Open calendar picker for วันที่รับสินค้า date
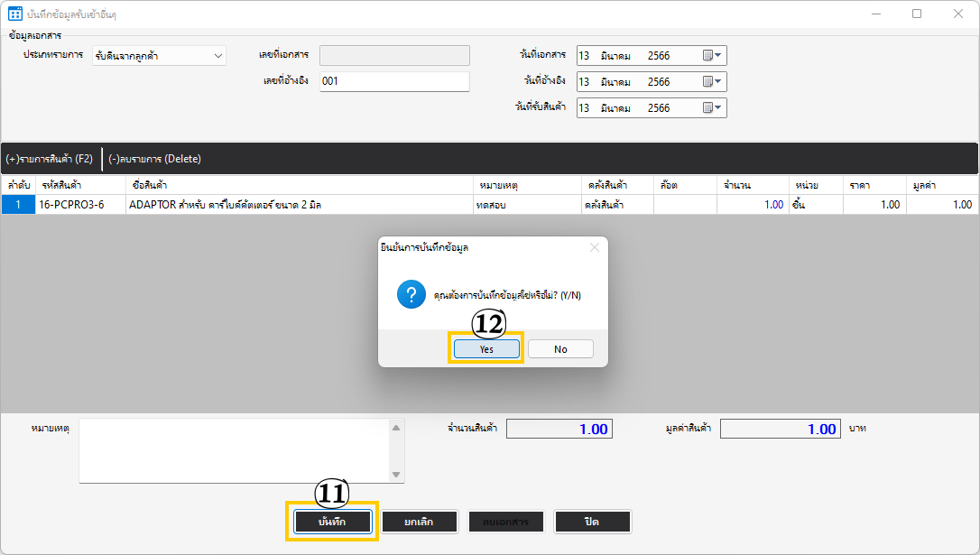This screenshot has width=980, height=555. pyautogui.click(x=712, y=107)
